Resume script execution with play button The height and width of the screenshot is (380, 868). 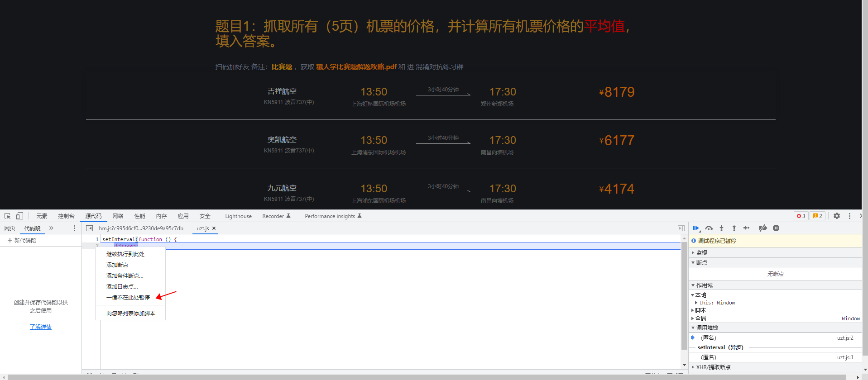(x=696, y=228)
